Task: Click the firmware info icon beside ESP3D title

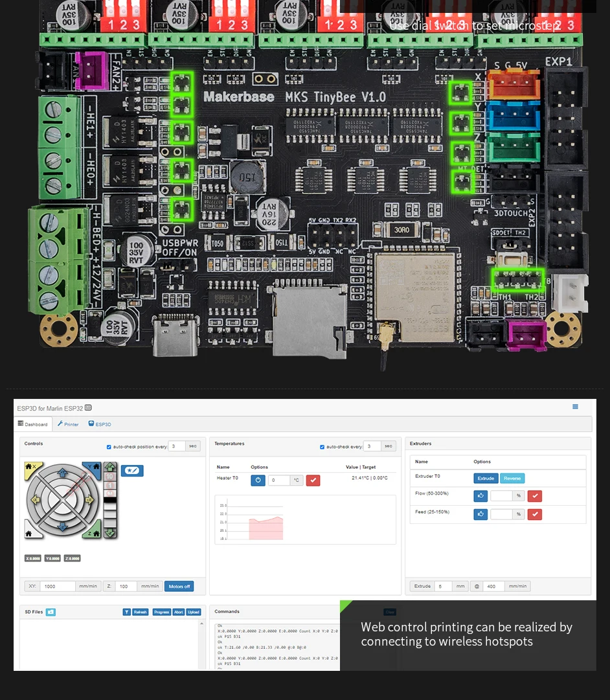Action: (88, 407)
